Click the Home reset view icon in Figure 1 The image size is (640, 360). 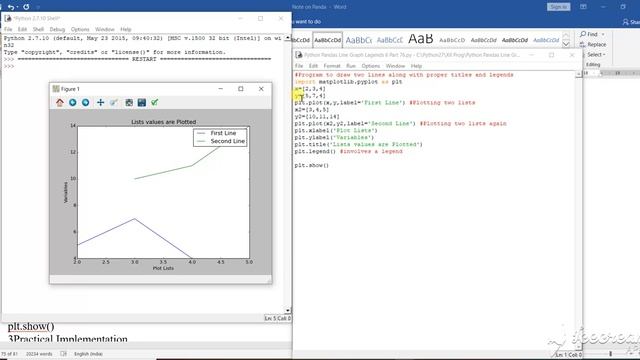pyautogui.click(x=60, y=102)
